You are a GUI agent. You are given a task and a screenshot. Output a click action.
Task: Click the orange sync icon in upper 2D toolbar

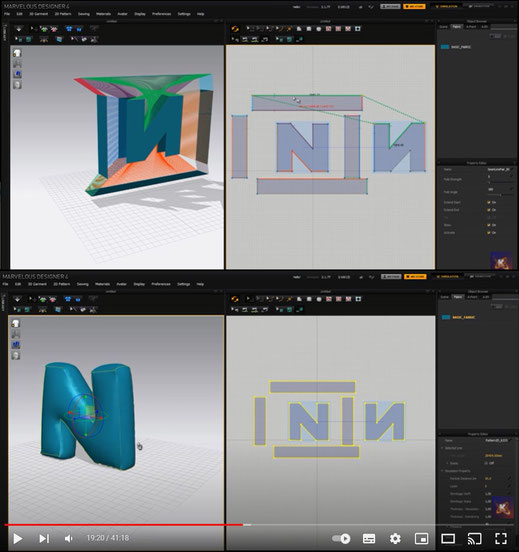235,29
